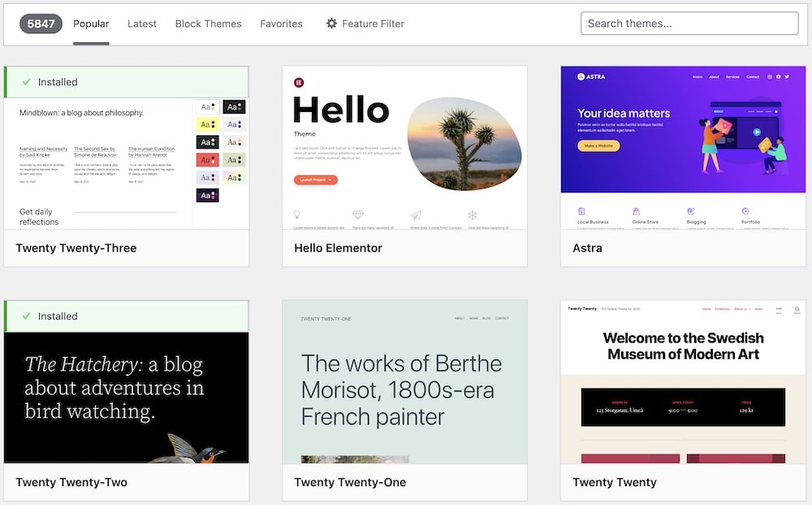Click 'The Second Sex' post link
Image resolution: width=812 pixels, height=505 pixels.
(95, 152)
